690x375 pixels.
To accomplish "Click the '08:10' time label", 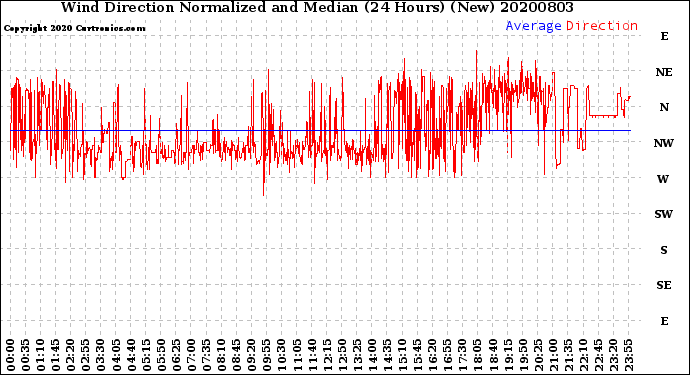I will click(x=221, y=355).
